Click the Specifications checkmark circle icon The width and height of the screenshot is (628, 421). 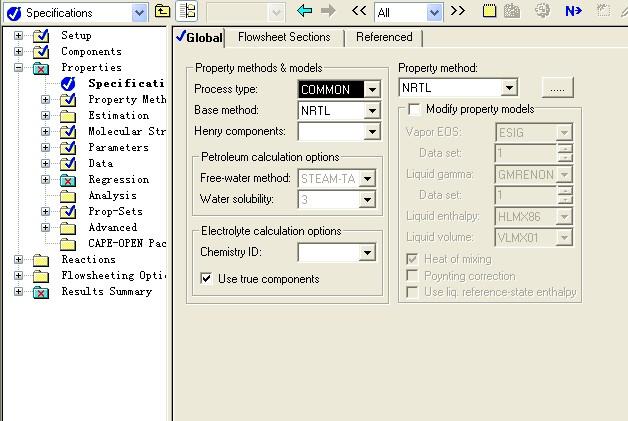pyautogui.click(x=68, y=84)
